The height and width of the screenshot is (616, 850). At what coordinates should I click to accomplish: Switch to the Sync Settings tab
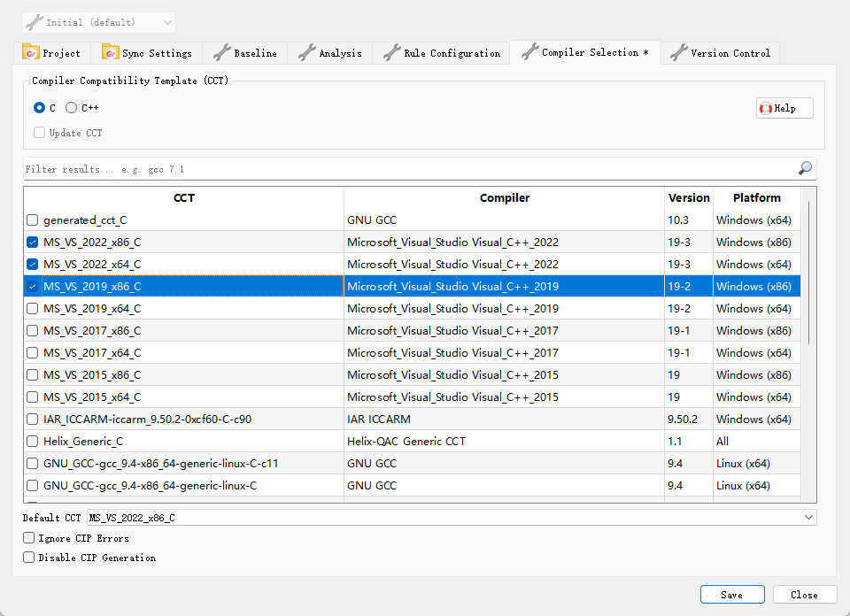(x=147, y=53)
